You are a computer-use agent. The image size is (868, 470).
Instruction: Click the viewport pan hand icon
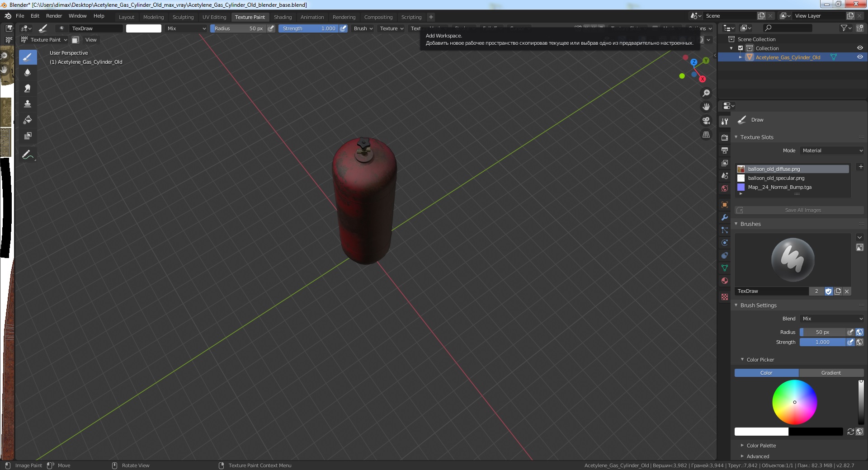[706, 107]
